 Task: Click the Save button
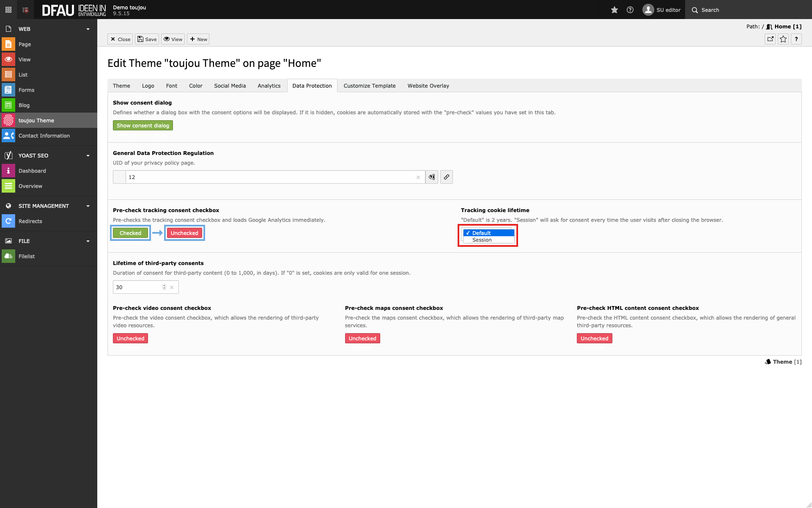coord(147,39)
